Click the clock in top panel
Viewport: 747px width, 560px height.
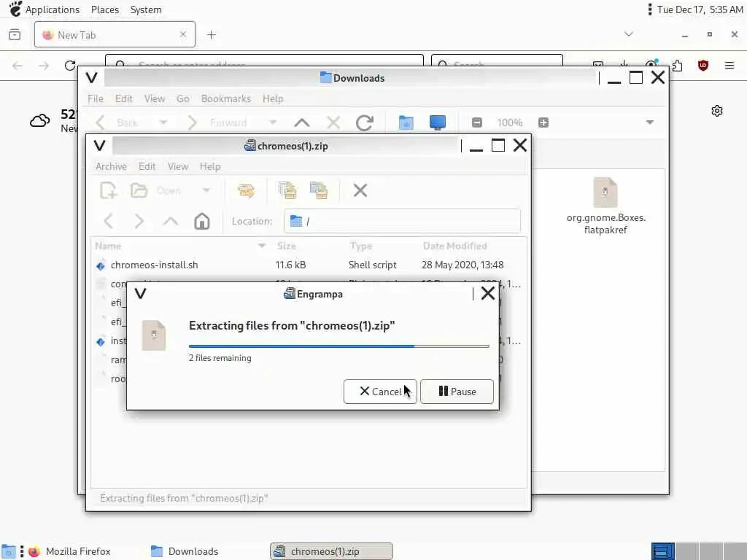click(x=700, y=9)
